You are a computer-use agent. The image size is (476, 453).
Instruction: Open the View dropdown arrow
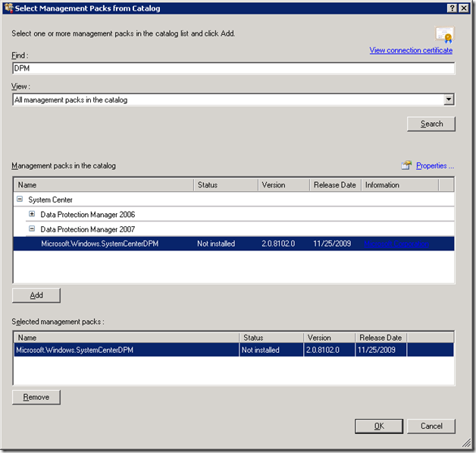(449, 99)
